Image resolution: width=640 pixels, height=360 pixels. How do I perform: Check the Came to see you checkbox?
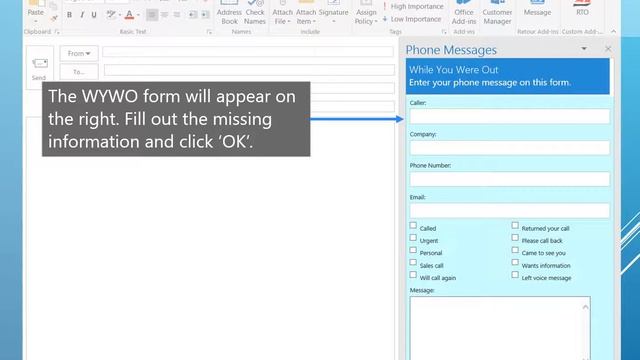point(515,250)
